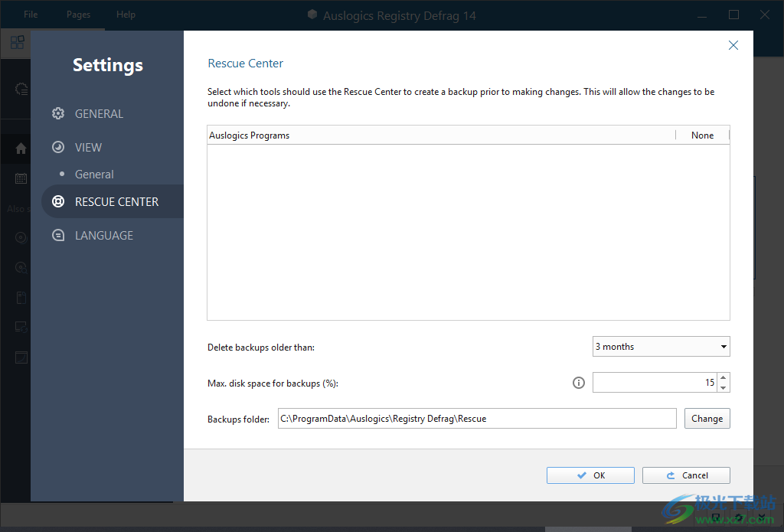This screenshot has height=532, width=784.
Task: Click the lifebuoy icon beside RESCUE CENTER
Action: click(58, 201)
